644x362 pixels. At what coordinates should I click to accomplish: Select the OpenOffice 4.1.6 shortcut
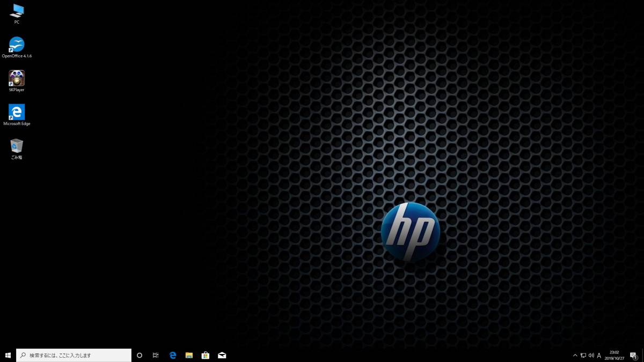click(x=17, y=47)
